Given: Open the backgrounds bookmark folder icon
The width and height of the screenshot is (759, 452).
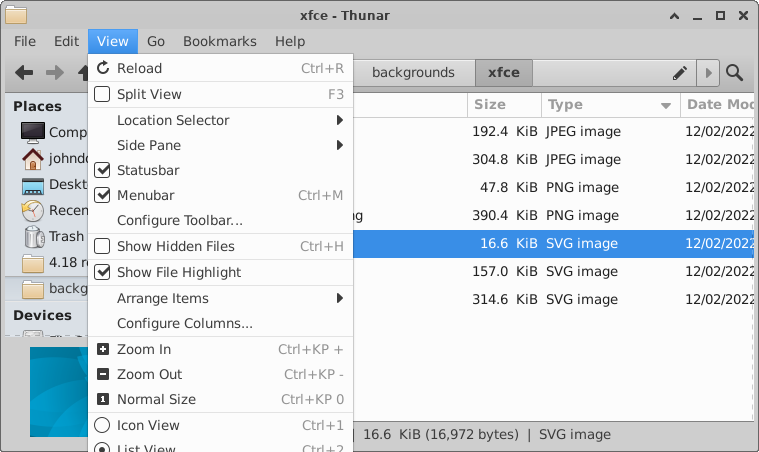Looking at the screenshot, I should click(x=32, y=289).
